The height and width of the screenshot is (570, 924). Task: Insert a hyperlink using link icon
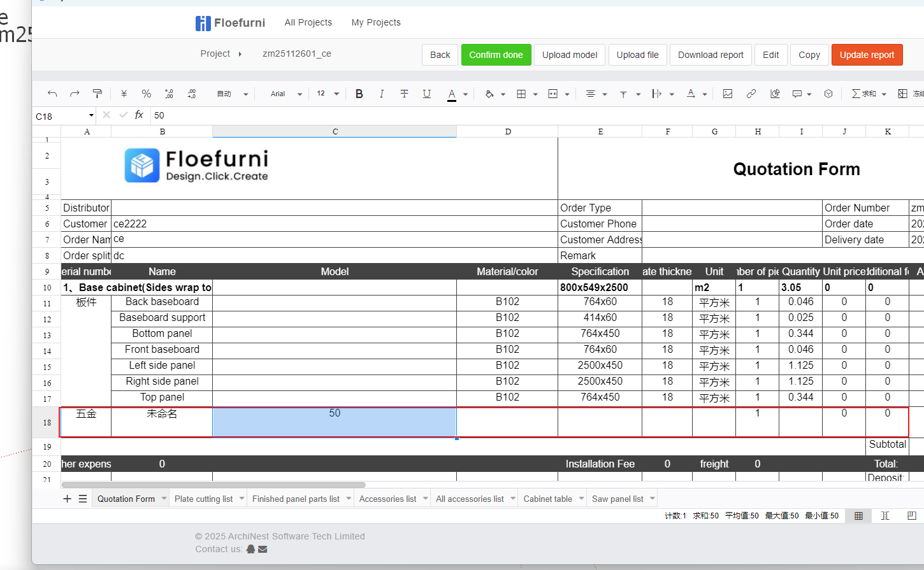tap(751, 94)
